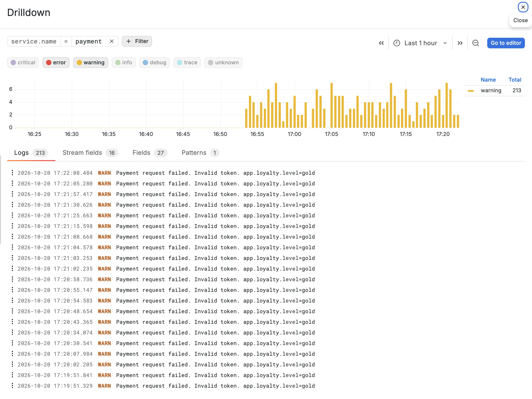Switch to the Logs tab
Screen dimensions: 532x399
(31, 153)
